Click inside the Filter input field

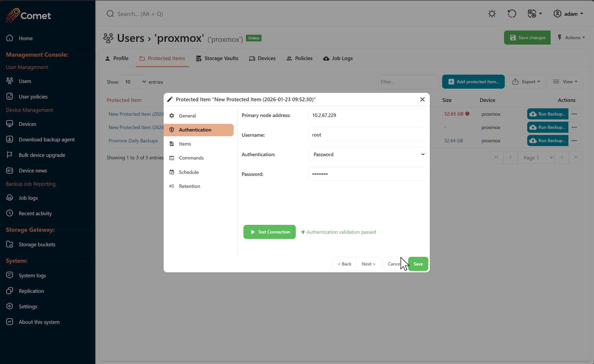pyautogui.click(x=407, y=82)
